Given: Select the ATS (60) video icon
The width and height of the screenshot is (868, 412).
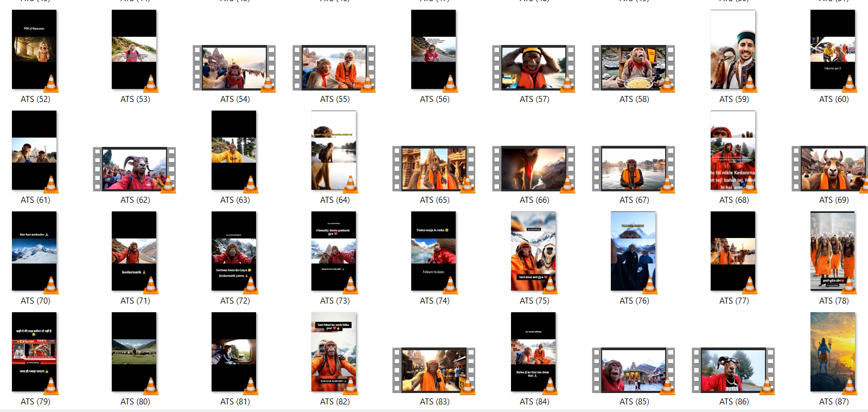Looking at the screenshot, I should [x=833, y=49].
